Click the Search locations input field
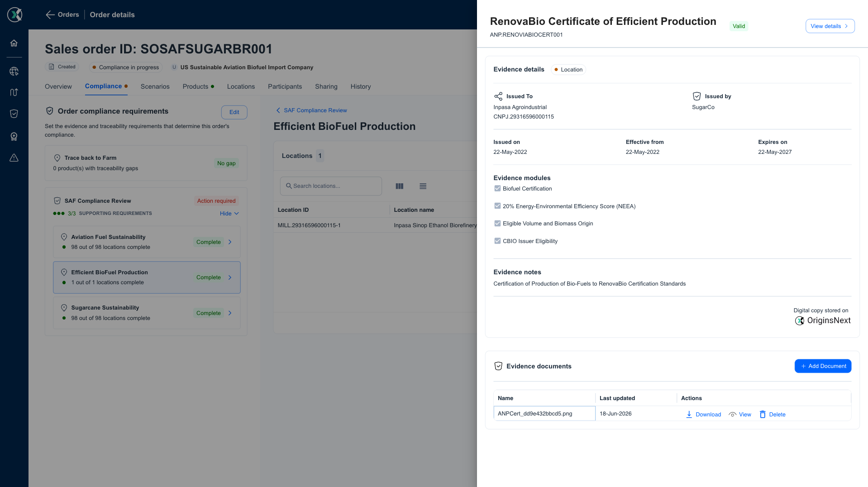The width and height of the screenshot is (868, 487). pos(331,186)
